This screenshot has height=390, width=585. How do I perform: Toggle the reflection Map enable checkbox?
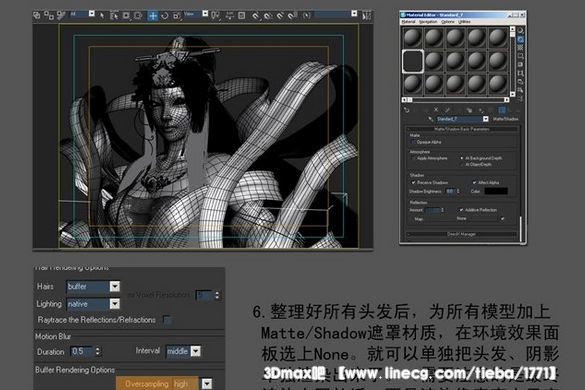point(503,218)
